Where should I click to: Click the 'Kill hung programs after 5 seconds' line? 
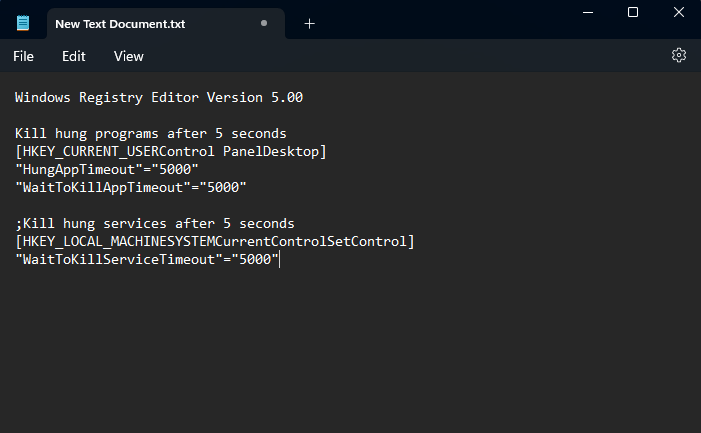pos(151,133)
